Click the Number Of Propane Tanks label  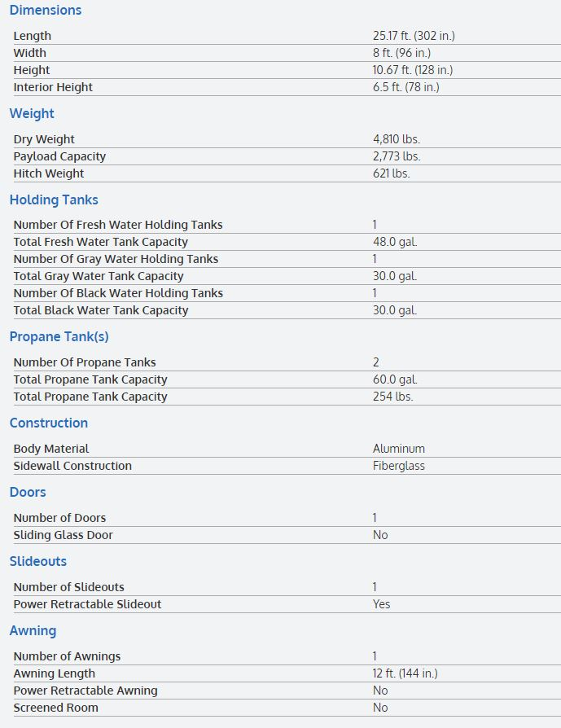85,362
